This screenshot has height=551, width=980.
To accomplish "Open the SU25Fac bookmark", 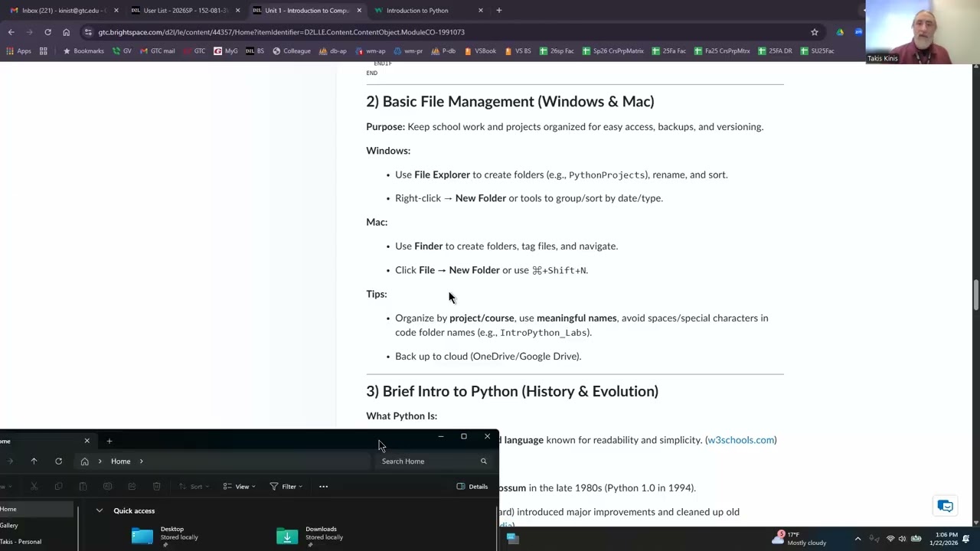I will [x=818, y=51].
